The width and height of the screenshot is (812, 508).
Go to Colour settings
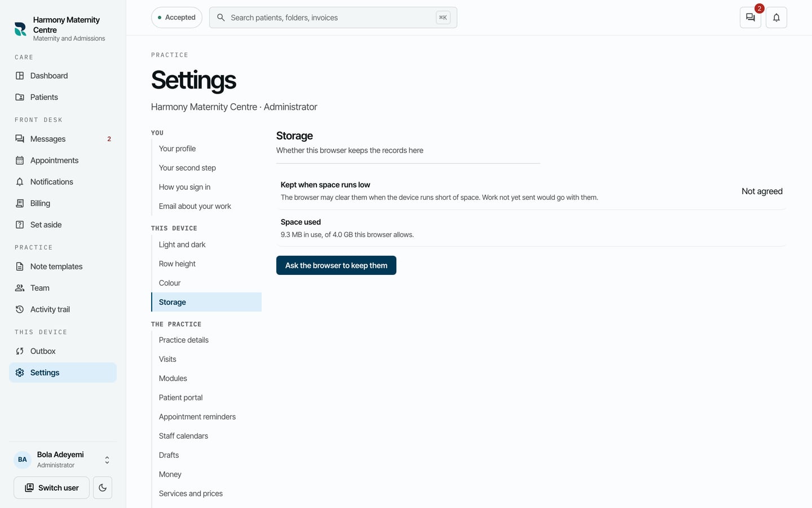point(206,283)
